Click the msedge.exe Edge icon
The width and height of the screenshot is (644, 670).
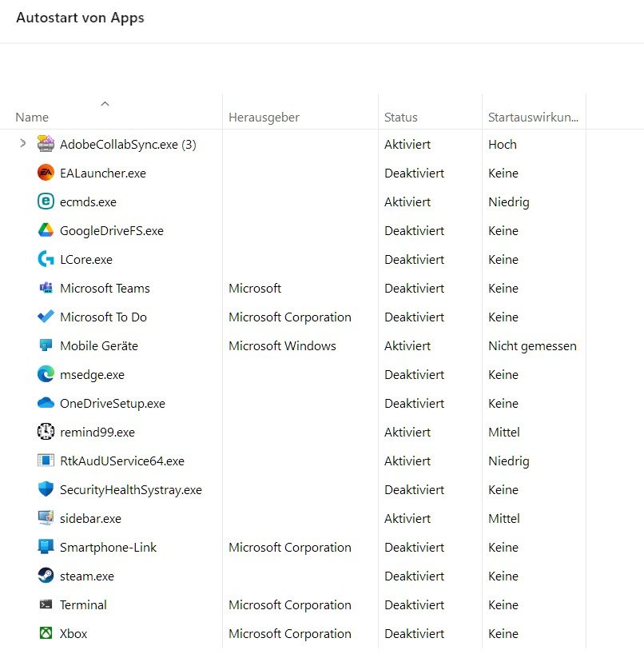(46, 374)
